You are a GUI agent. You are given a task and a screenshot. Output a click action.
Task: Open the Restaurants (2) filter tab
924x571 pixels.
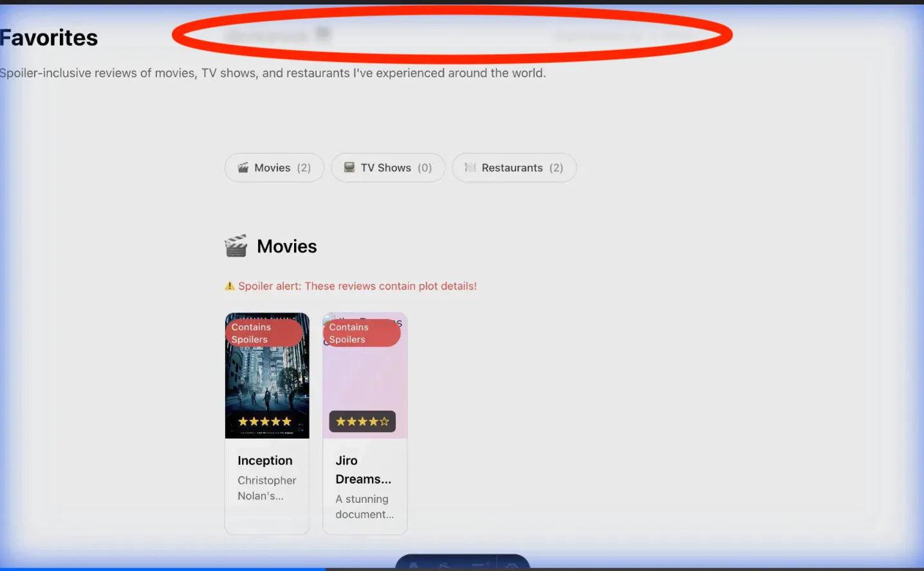(x=514, y=168)
